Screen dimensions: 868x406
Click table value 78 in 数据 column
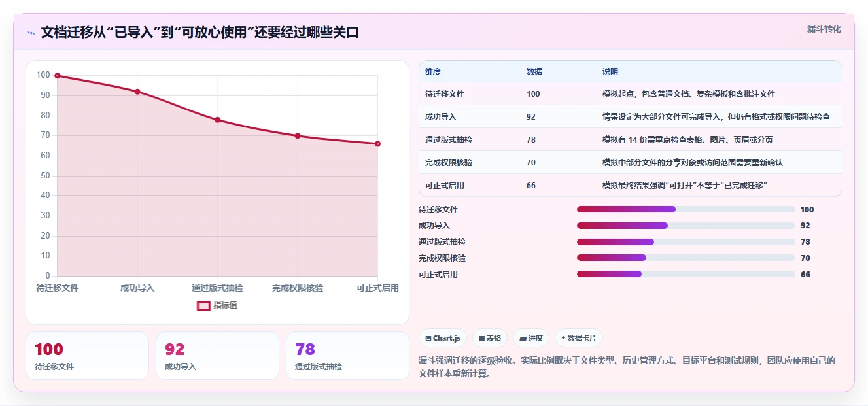(x=531, y=140)
